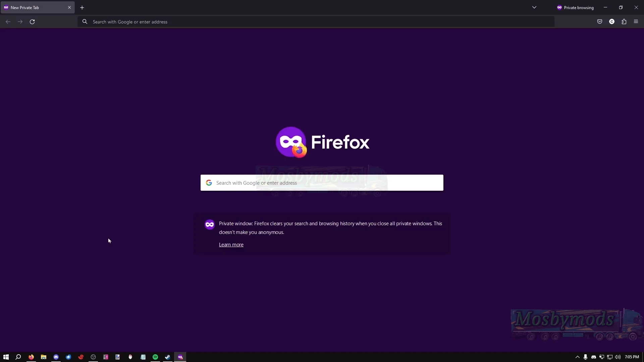Image resolution: width=644 pixels, height=362 pixels.
Task: Open the red swirl app in taskbar
Action: pyautogui.click(x=81, y=357)
